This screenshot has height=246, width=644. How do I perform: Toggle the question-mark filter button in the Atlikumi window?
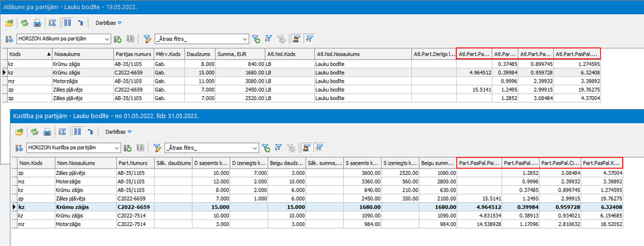[309, 39]
